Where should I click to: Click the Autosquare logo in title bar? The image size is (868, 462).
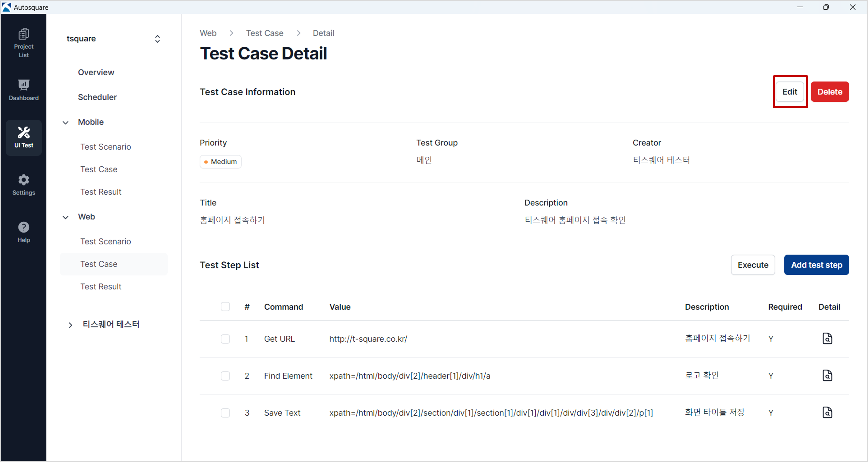(x=7, y=7)
